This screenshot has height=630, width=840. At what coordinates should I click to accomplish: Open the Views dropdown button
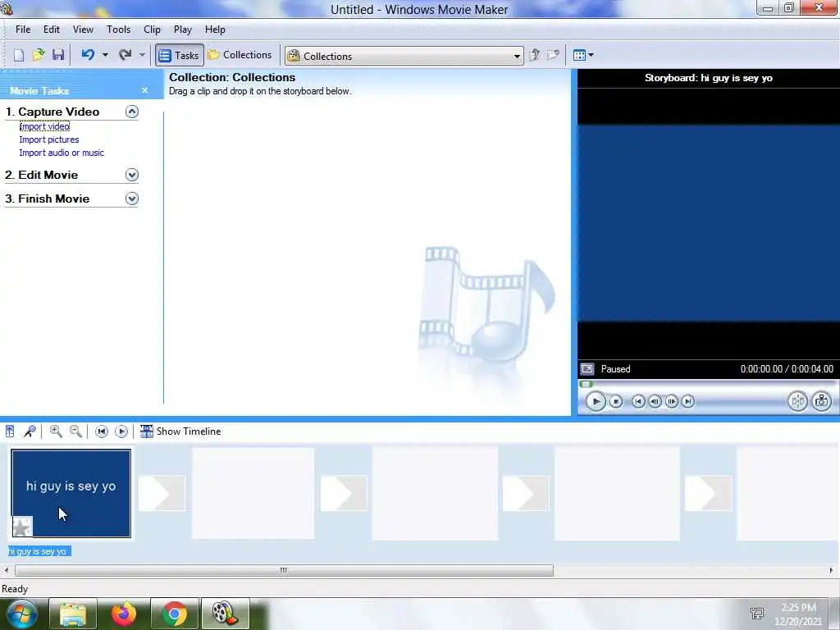coord(583,55)
